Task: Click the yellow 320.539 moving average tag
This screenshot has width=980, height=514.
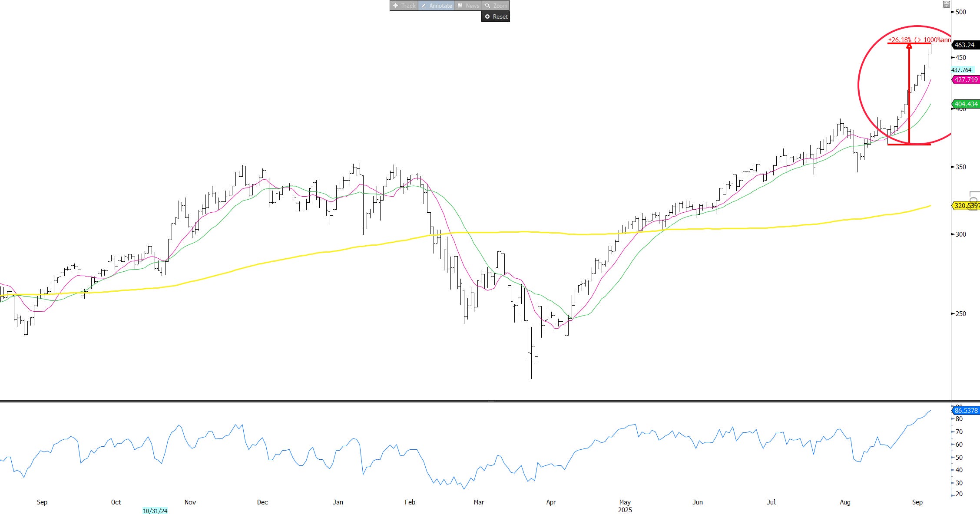Action: (966, 206)
